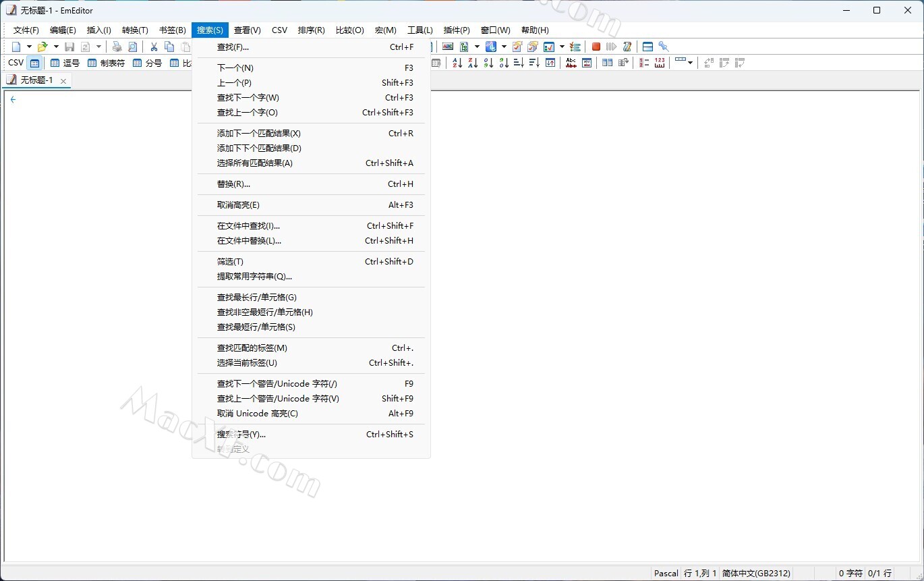Open the 帮助(H) menu
The image size is (924, 581).
click(x=535, y=30)
